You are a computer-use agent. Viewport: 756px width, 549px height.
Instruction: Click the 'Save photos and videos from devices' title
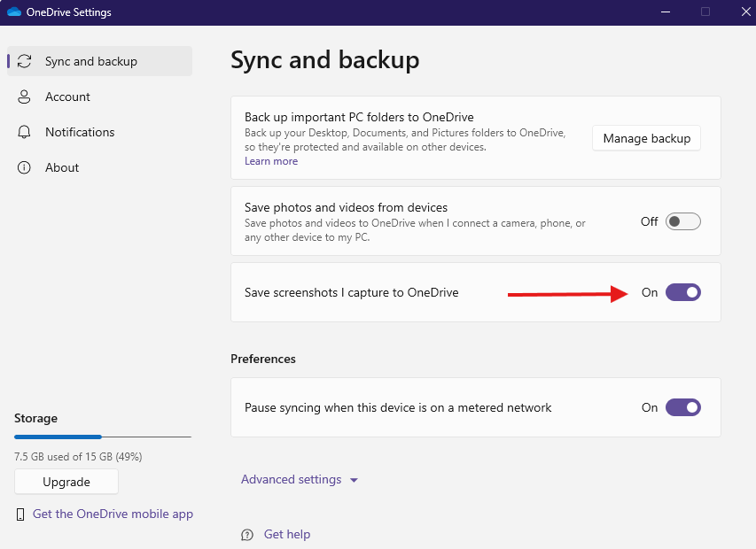point(347,207)
